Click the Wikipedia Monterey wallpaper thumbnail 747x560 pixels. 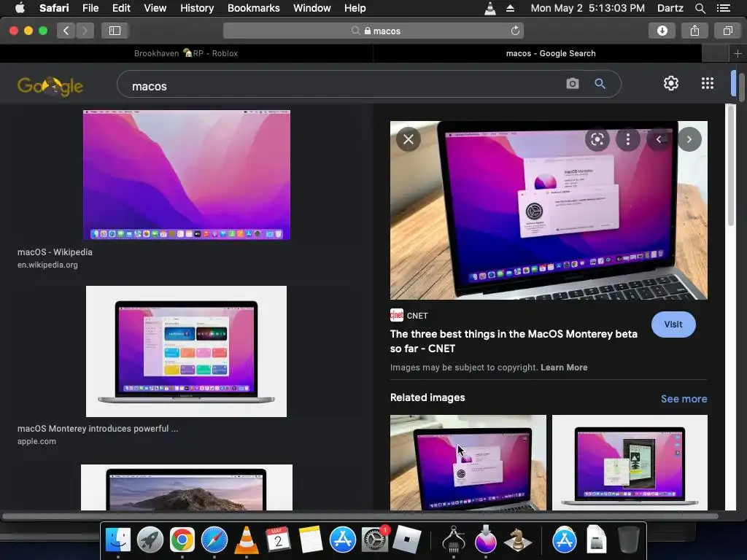click(186, 175)
